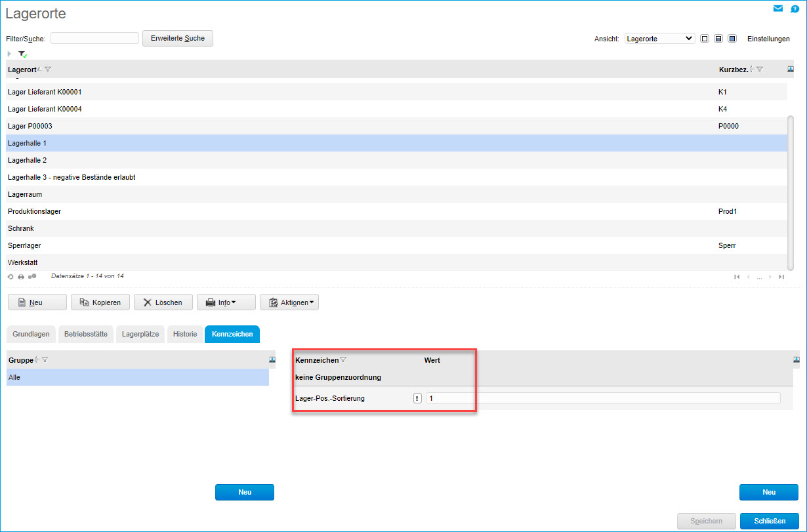The image size is (807, 532).
Task: Open the mail envelope icon
Action: 778,9
